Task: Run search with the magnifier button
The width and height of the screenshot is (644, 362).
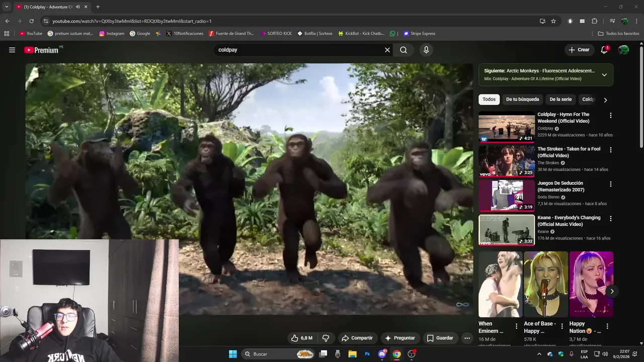Action: click(404, 50)
